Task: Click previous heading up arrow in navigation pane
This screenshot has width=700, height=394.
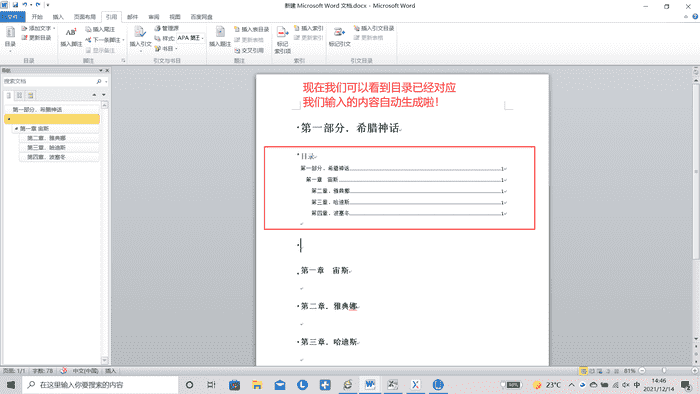Action: pos(94,95)
